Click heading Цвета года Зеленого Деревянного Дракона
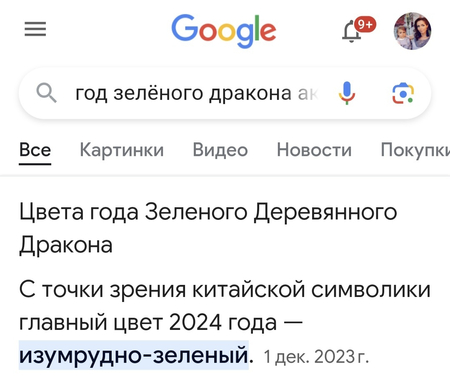Screen dimensions: 450x379 (208, 228)
